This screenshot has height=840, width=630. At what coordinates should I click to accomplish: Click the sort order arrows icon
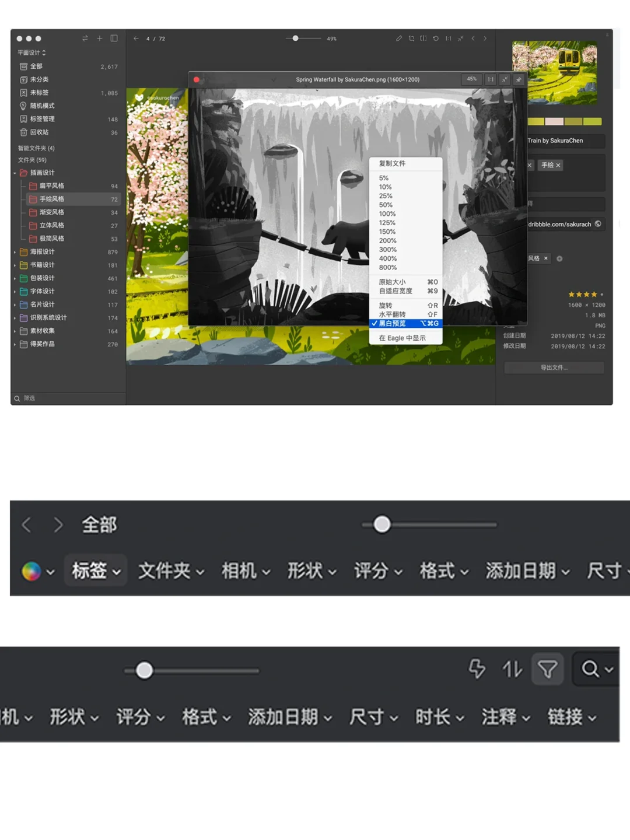(512, 670)
